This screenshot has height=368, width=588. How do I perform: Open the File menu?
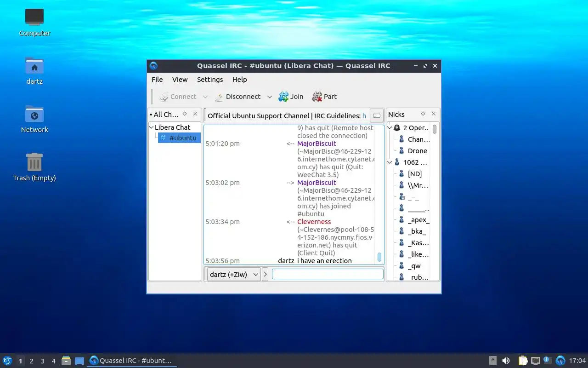157,80
